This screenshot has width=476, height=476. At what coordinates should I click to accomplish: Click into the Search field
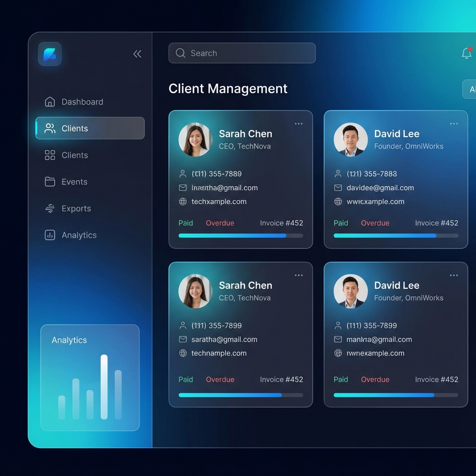[242, 53]
